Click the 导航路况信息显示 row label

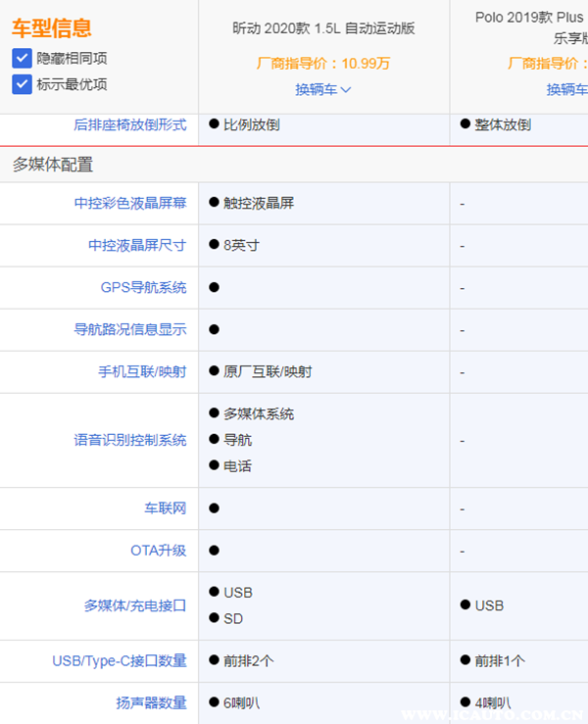(x=129, y=329)
